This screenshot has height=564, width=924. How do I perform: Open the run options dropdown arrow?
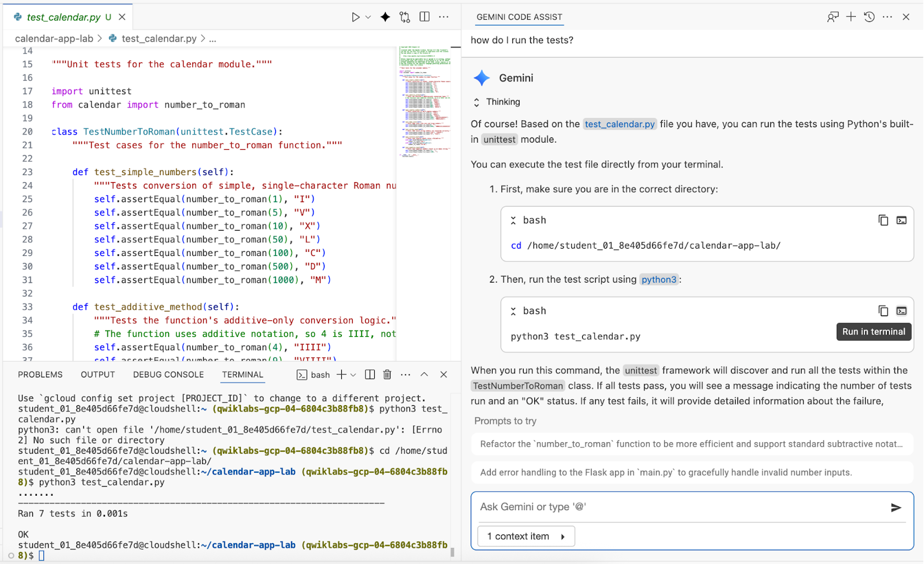pyautogui.click(x=368, y=17)
